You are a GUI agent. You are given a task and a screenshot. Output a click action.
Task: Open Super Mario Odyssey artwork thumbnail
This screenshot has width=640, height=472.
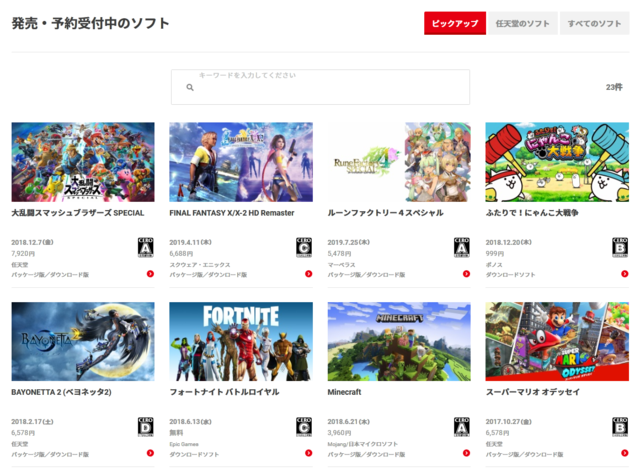coord(557,341)
